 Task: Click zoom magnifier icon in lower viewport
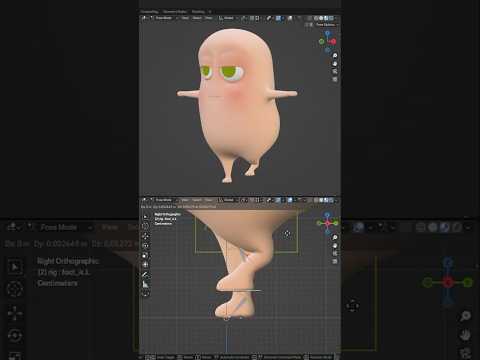tap(335, 237)
